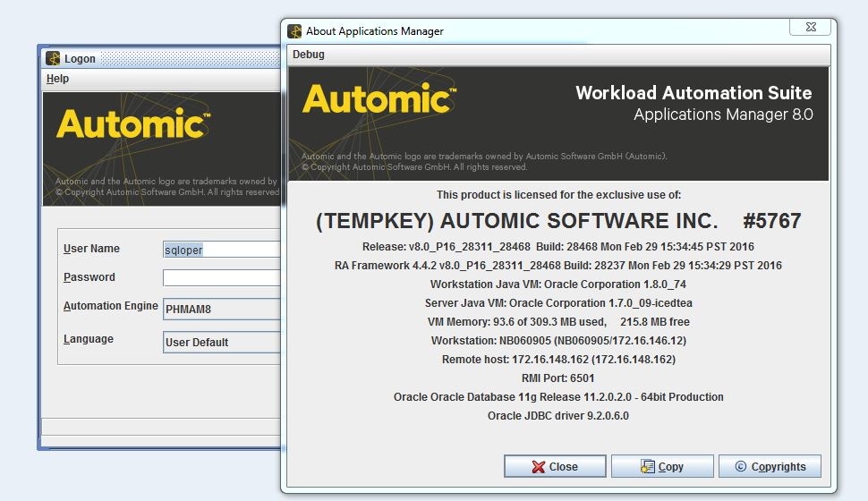Open the Debug menu in About window
Viewport: 868px width, 501px height.
click(x=309, y=55)
